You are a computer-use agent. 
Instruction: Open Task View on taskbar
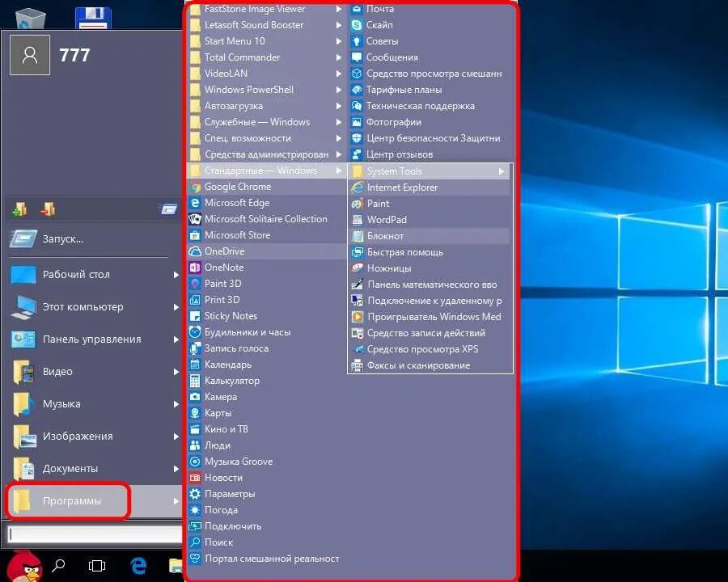click(x=97, y=565)
